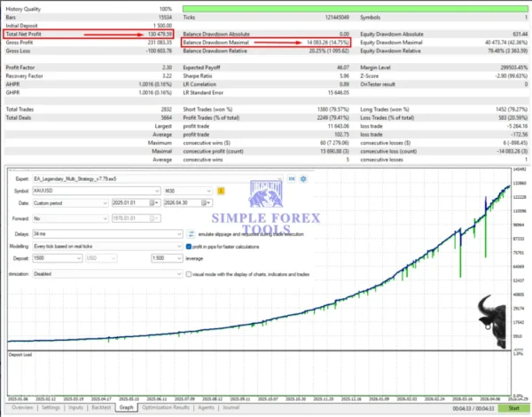Image resolution: width=532 pixels, height=417 pixels.
Task: Open the Backtest tab
Action: (101, 407)
